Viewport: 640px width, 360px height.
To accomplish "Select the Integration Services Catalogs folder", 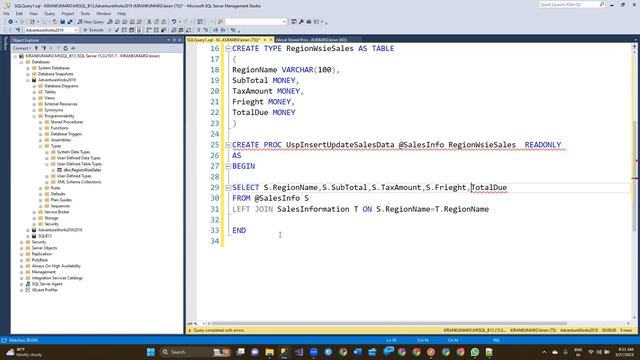I will coord(57,278).
